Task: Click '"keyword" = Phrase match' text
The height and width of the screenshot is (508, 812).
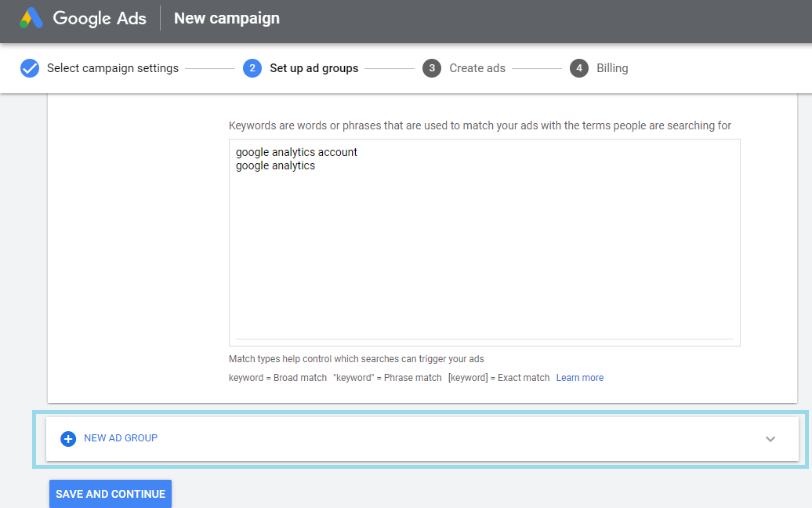Action: tap(387, 378)
